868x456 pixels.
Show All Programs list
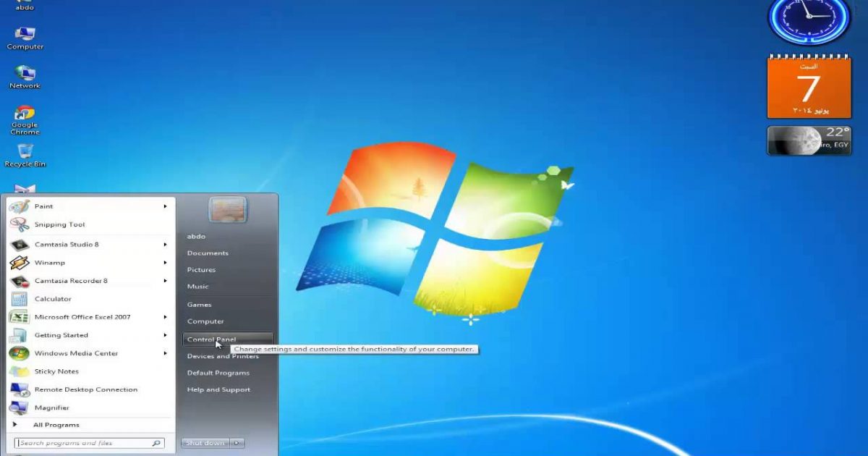(x=56, y=425)
